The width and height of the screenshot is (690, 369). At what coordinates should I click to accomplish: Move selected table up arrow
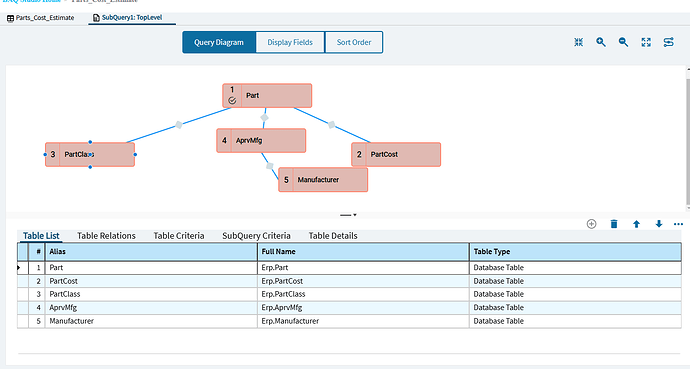click(636, 224)
